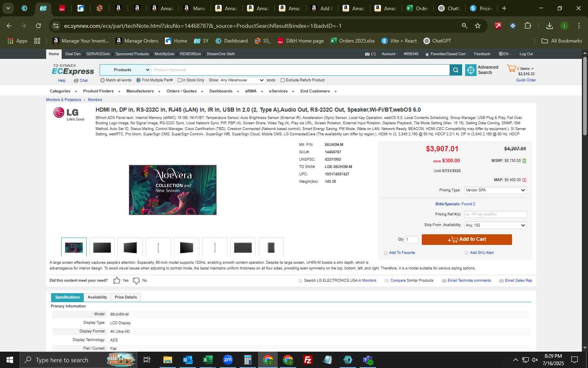Open File Explorer from the taskbar

pyautogui.click(x=168, y=360)
